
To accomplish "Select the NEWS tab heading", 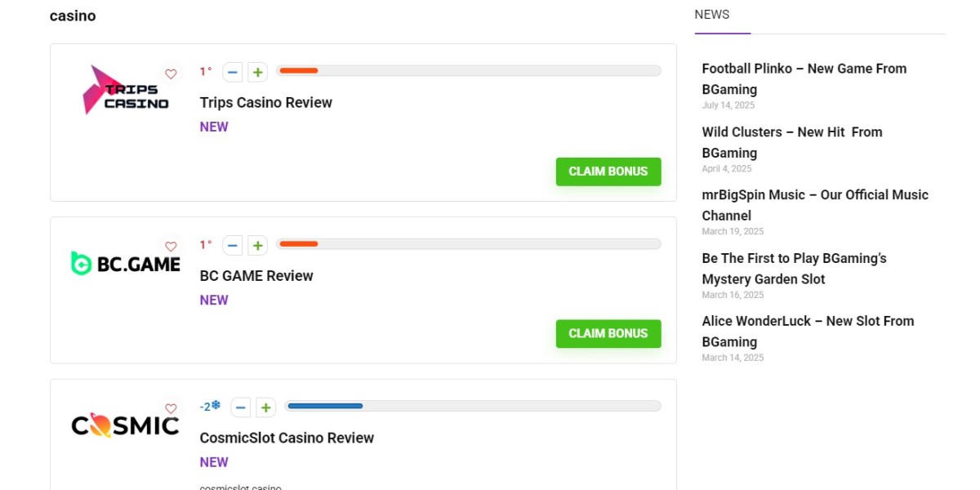I will coord(711,15).
